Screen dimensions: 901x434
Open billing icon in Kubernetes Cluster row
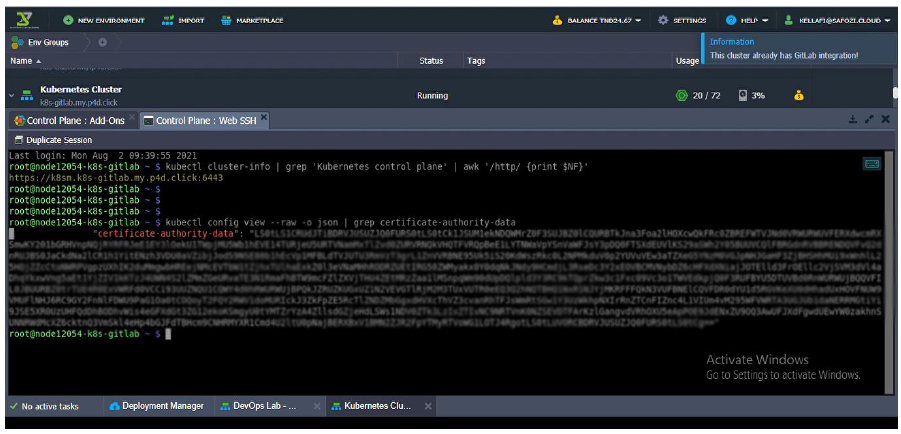799,96
